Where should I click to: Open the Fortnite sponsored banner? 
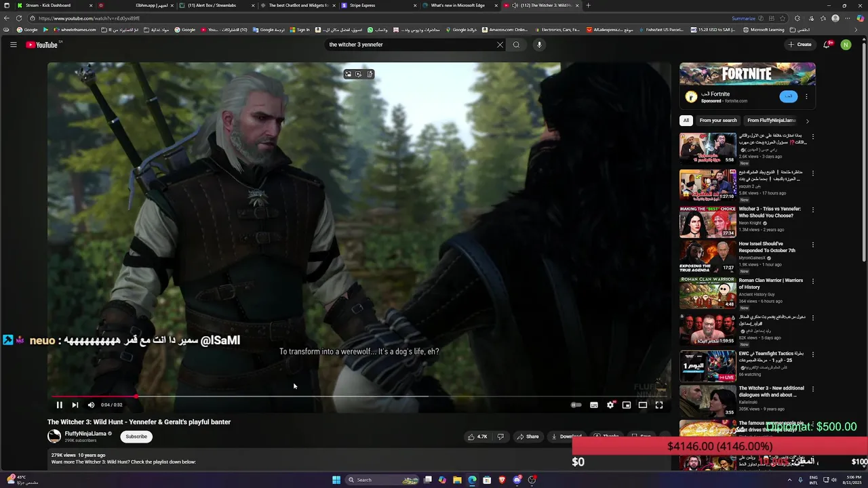[x=747, y=74]
